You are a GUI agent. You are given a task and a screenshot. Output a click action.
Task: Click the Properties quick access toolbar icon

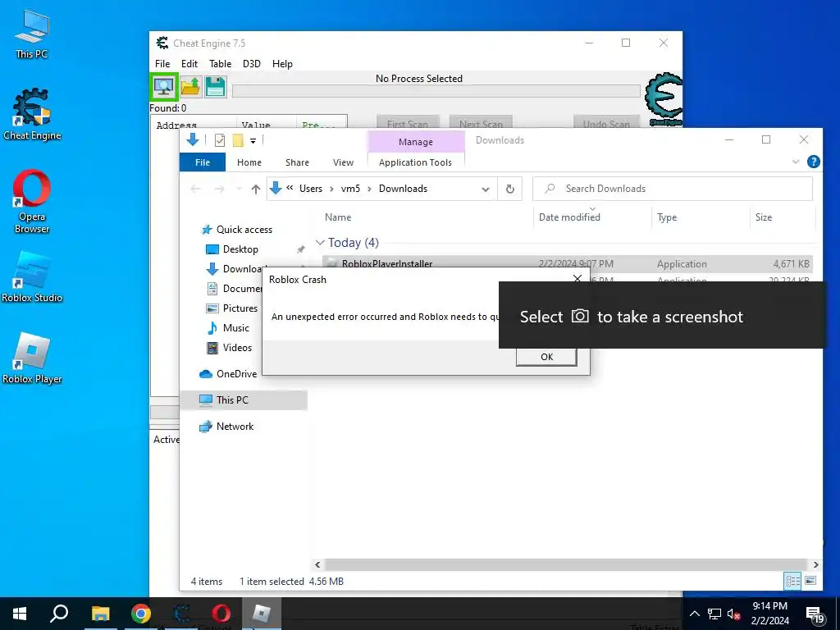pyautogui.click(x=220, y=140)
